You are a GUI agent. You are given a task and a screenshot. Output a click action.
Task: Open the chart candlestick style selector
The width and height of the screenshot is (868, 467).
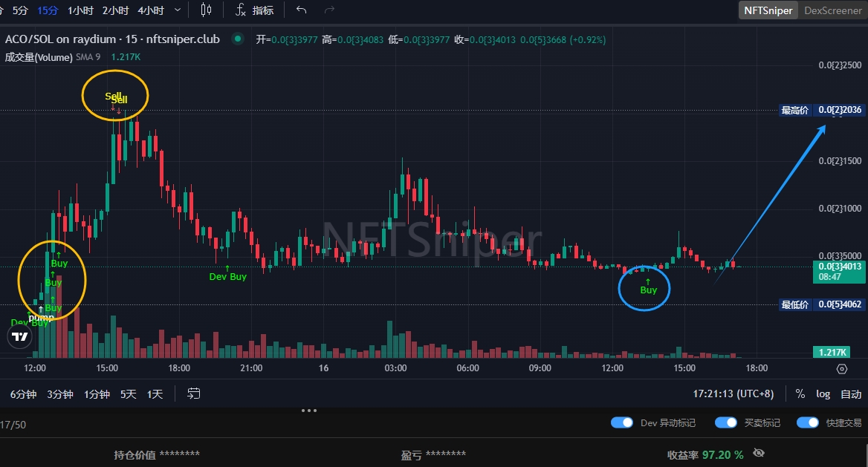pos(206,10)
